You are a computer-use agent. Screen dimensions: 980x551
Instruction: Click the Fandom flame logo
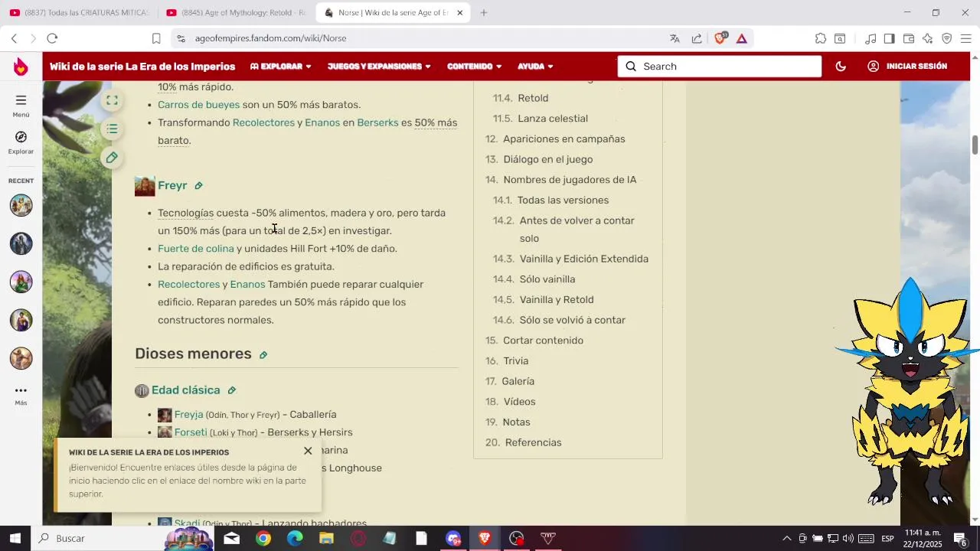point(21,67)
